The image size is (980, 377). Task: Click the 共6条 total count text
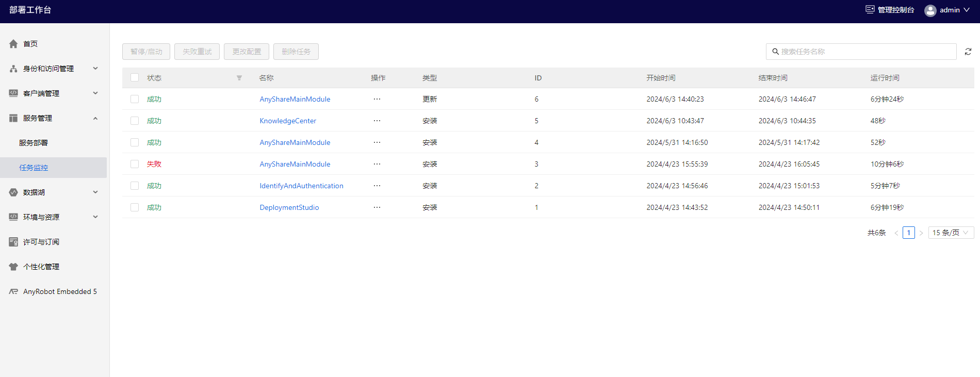876,233
